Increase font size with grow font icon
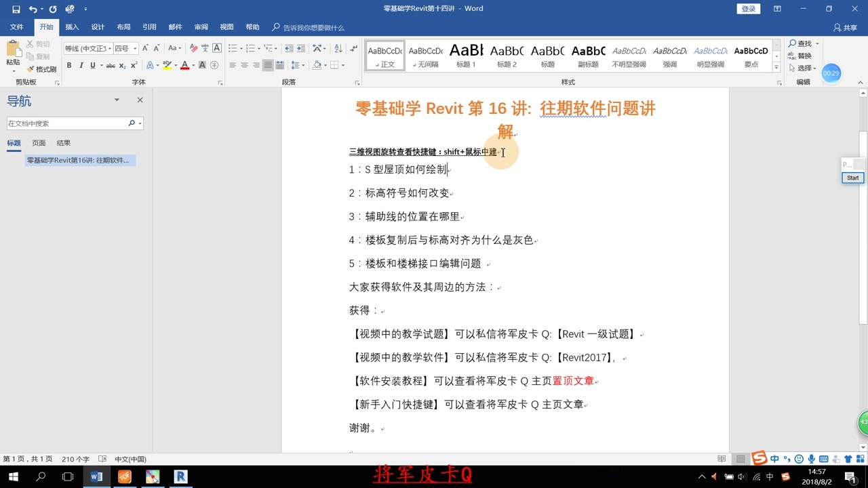 146,48
